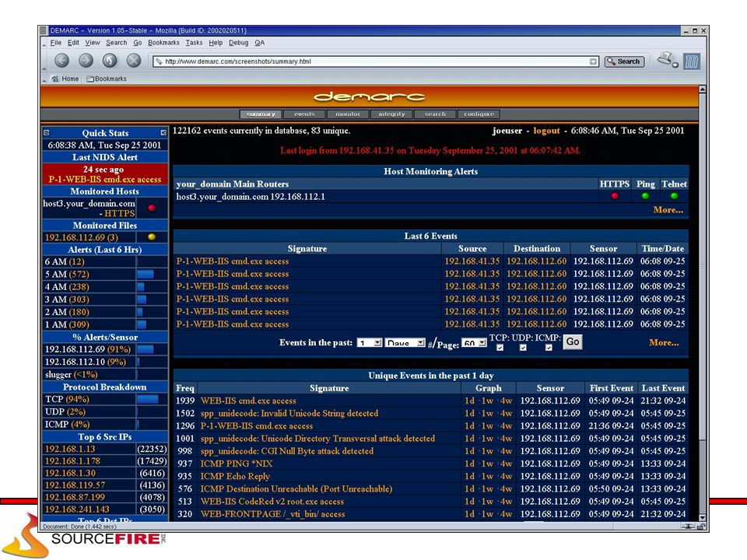Click 1d graph link for WEB-FRONTPAGE row
This screenshot has width=747, height=560.
[470, 514]
